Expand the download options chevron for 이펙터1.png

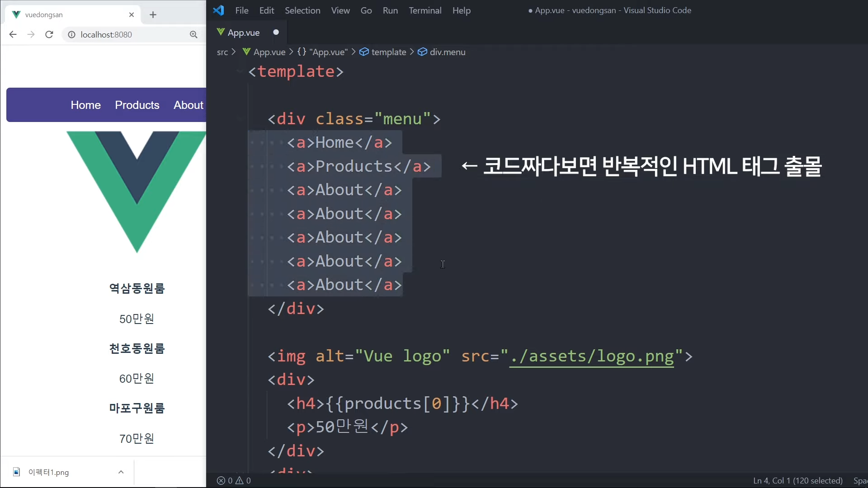tap(121, 472)
